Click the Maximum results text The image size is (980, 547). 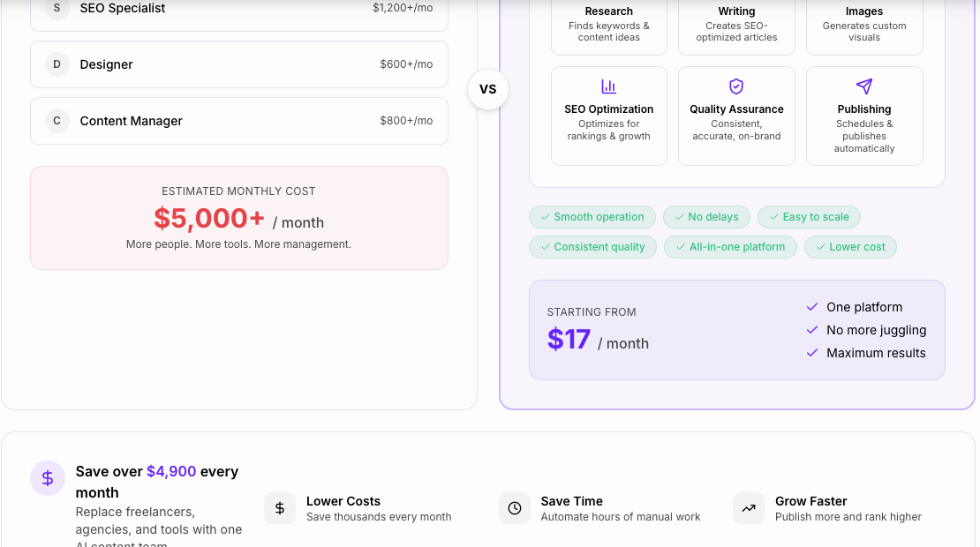click(876, 354)
